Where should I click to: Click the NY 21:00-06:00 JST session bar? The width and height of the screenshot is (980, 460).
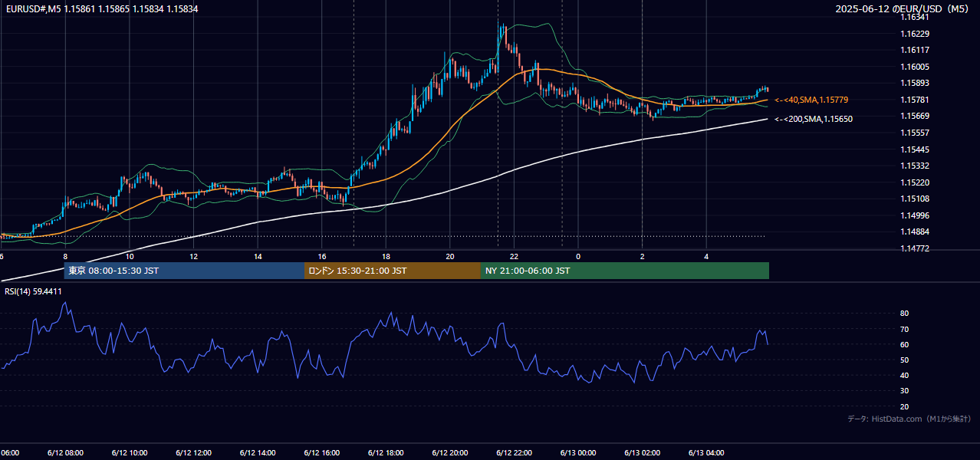click(x=625, y=271)
